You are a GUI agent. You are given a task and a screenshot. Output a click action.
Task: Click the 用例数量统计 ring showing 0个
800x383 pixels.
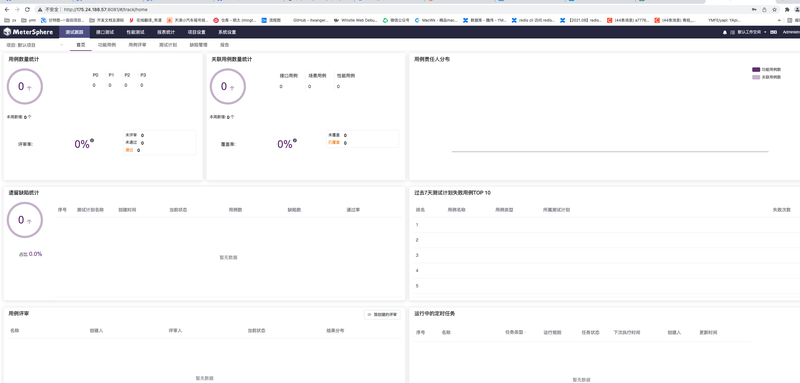click(x=24, y=86)
